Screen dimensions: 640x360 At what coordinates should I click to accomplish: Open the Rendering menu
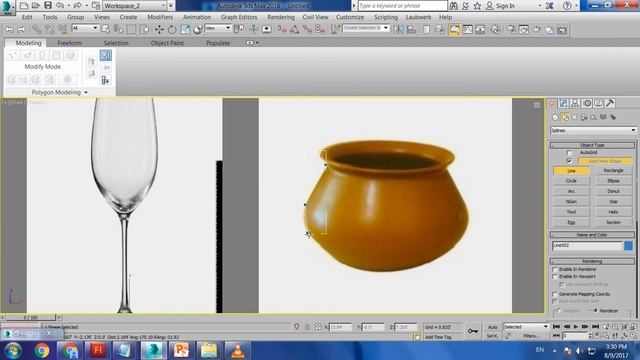coord(281,17)
